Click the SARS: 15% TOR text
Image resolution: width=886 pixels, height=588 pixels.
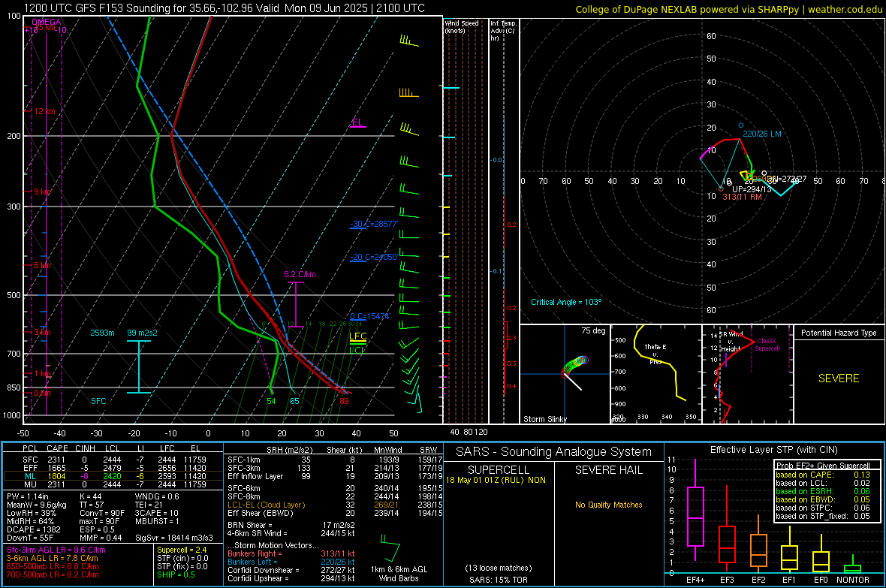499,580
